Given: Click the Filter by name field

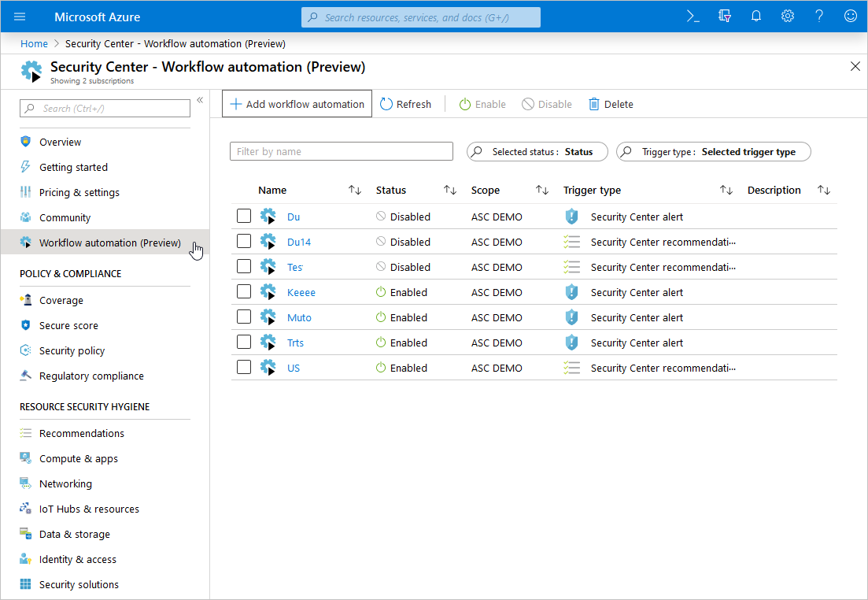Looking at the screenshot, I should [x=341, y=151].
